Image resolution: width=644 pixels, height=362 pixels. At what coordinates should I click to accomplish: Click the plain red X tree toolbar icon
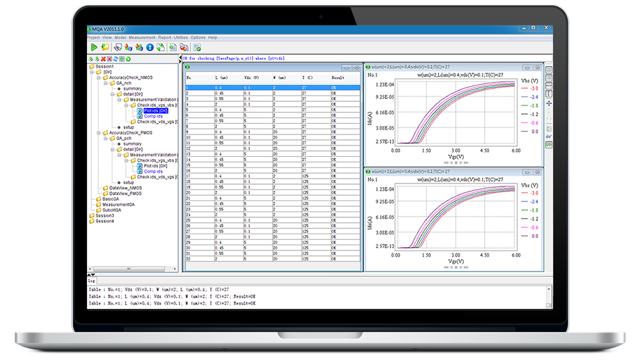pyautogui.click(x=103, y=59)
